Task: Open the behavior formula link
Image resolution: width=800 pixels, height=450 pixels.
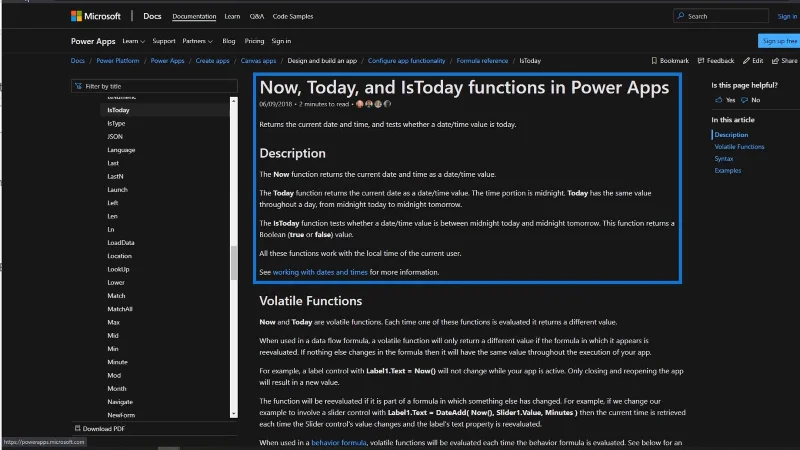Action: click(x=339, y=442)
